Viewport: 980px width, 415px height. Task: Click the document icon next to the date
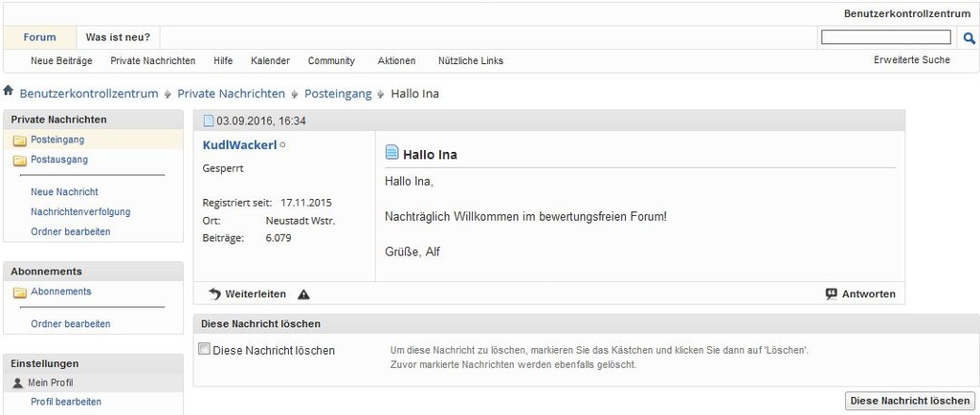pos(209,120)
